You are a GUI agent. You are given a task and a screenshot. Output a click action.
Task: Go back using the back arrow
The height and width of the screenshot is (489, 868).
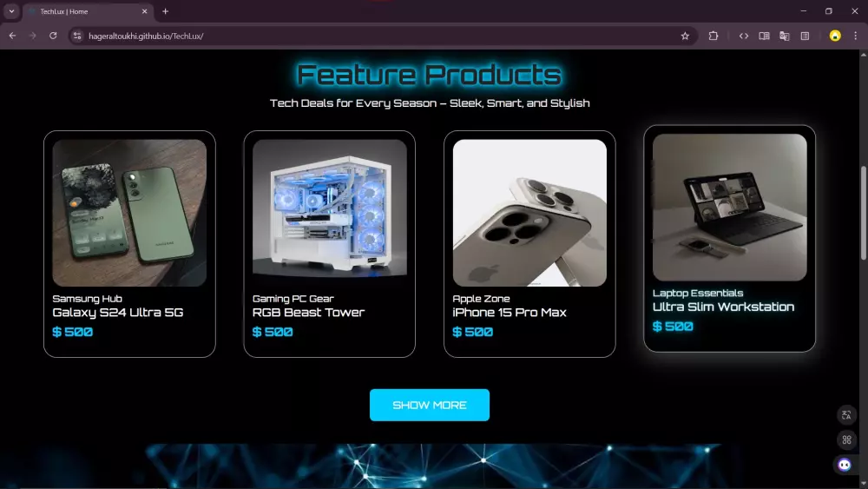click(12, 36)
